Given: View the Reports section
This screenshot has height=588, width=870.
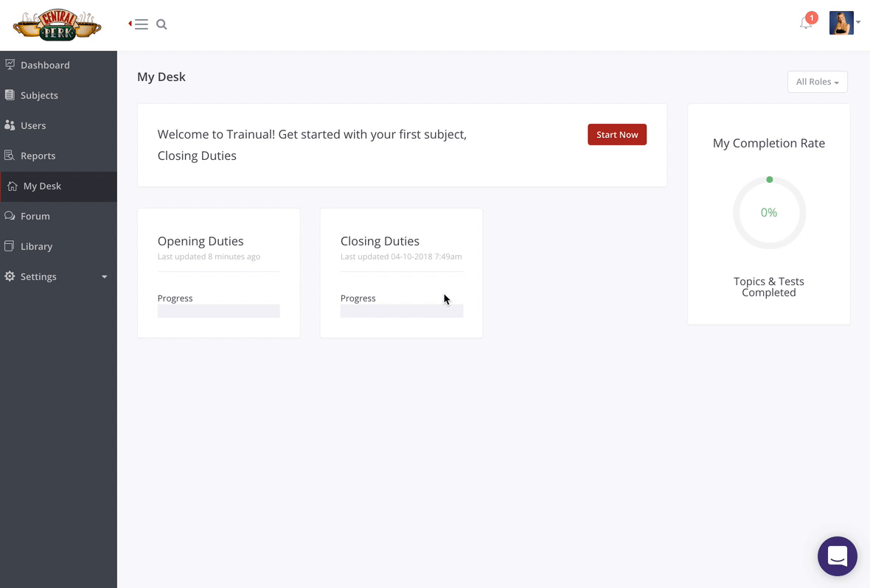Looking at the screenshot, I should click(x=38, y=155).
